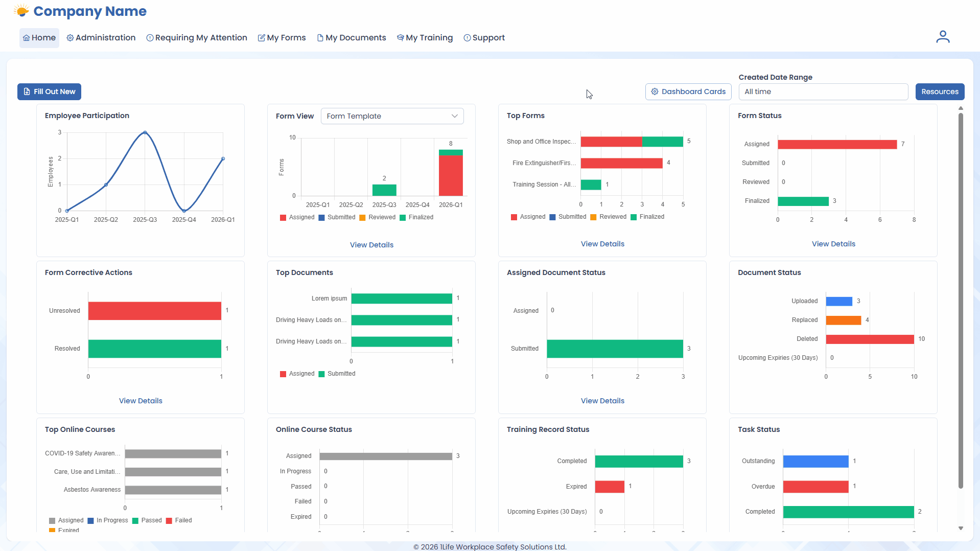Click the Requiring My Attention clock icon
The height and width of the screenshot is (551, 980).
pos(149,37)
